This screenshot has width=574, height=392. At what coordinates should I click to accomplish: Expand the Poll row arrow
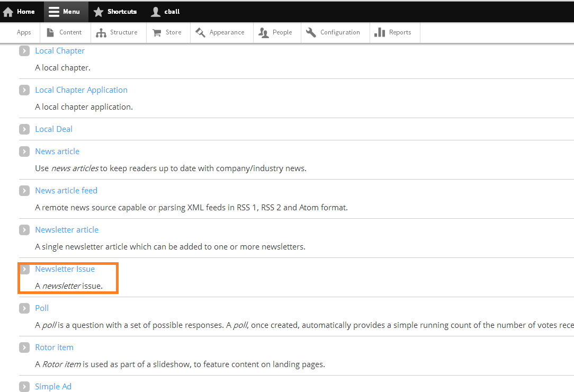click(x=24, y=308)
